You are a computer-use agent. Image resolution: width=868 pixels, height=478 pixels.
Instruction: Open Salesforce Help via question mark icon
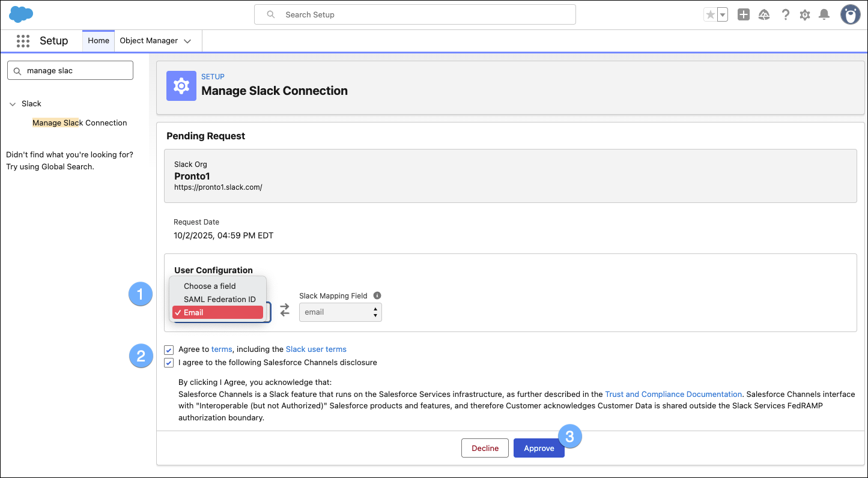point(785,14)
